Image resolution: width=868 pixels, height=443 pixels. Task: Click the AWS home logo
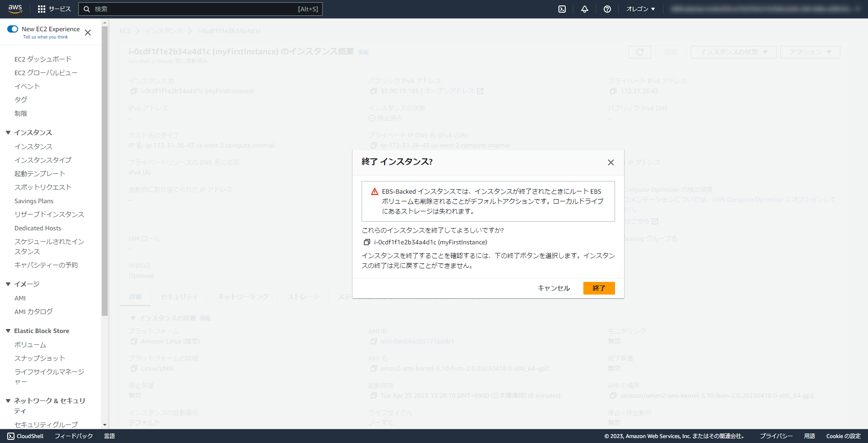pos(15,9)
